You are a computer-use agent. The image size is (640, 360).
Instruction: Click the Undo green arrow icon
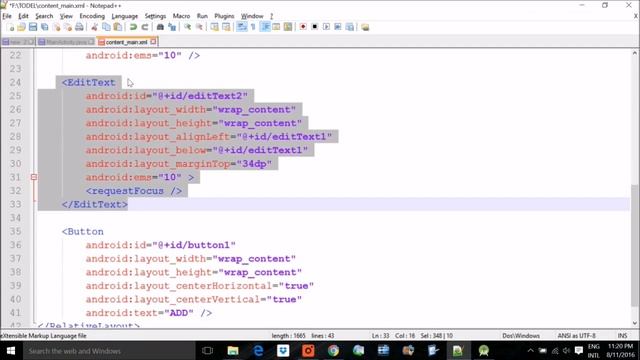(x=133, y=27)
